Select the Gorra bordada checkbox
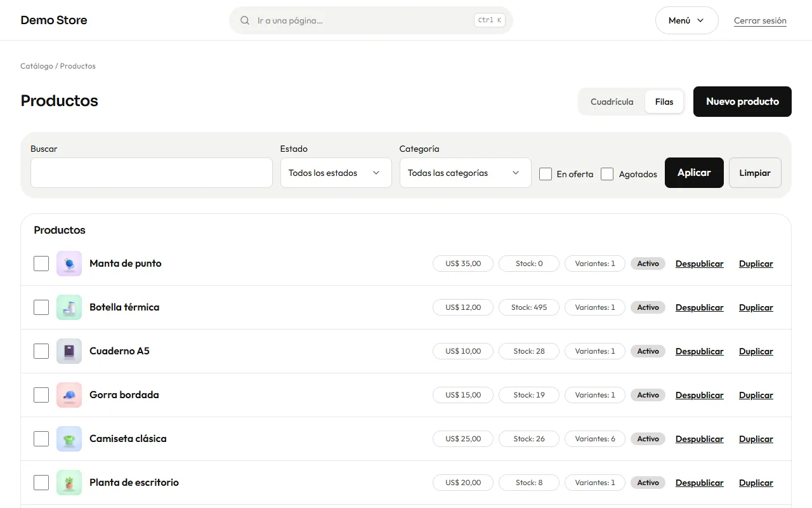This screenshot has width=812, height=508. (41, 395)
